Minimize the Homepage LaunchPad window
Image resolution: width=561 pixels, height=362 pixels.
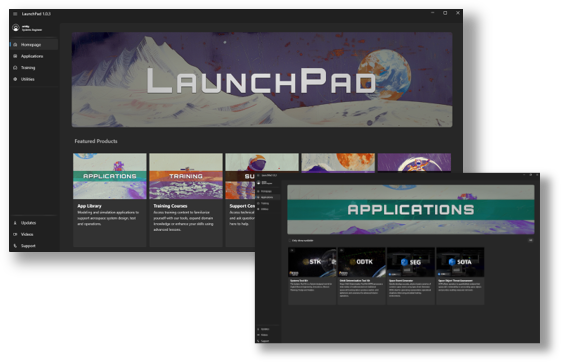[x=433, y=13]
